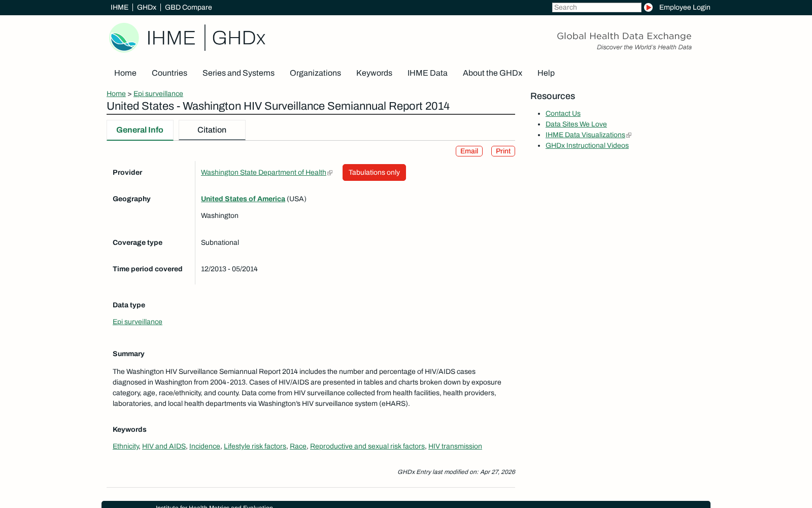Open Employee Login
Viewport: 812px width, 508px height.
[x=685, y=8]
